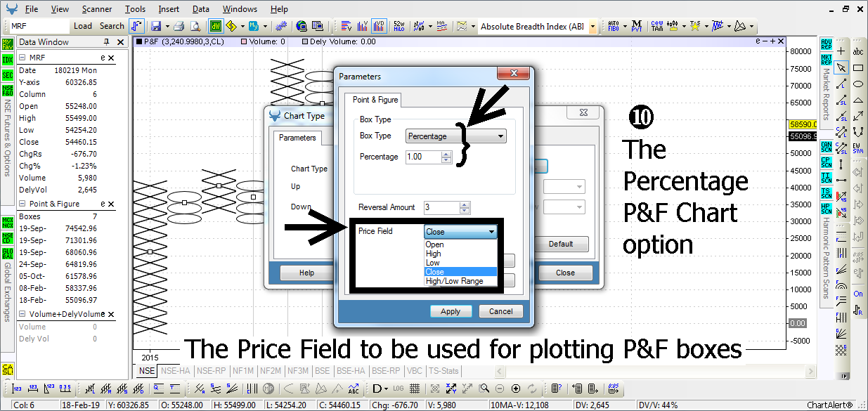Screen dimensions: 868x411
Task: Open the Scanner menu
Action: (97, 9)
